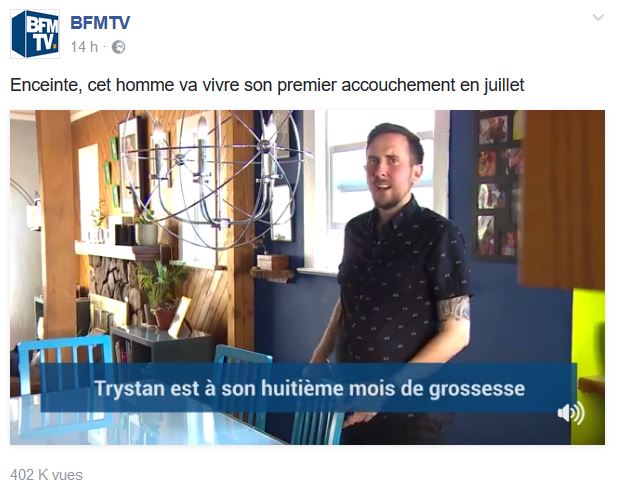
Task: View the 402 K vues count
Action: (x=47, y=475)
